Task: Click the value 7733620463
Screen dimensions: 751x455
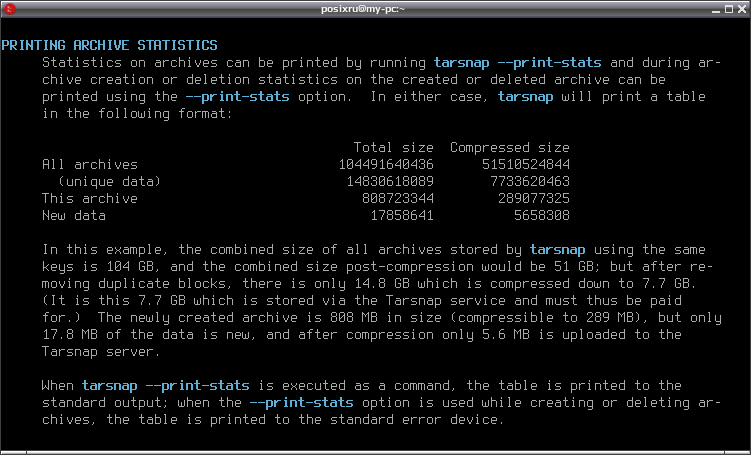Action: coord(530,182)
